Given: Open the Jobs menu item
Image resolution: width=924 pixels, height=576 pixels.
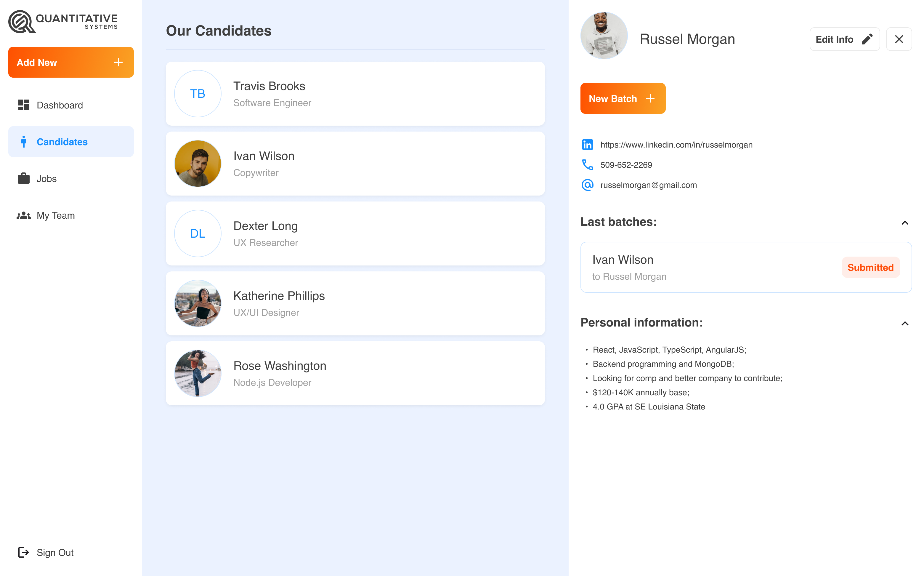Looking at the screenshot, I should click(46, 179).
